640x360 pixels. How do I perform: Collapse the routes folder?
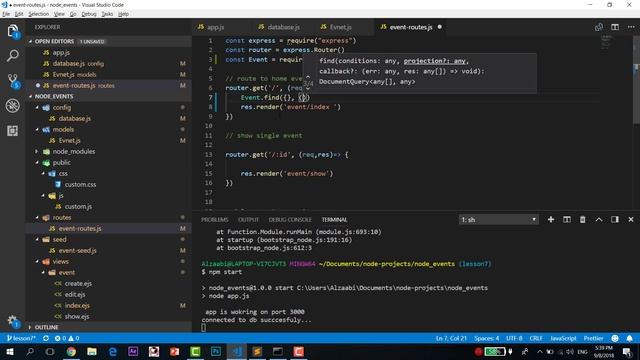pos(37,218)
